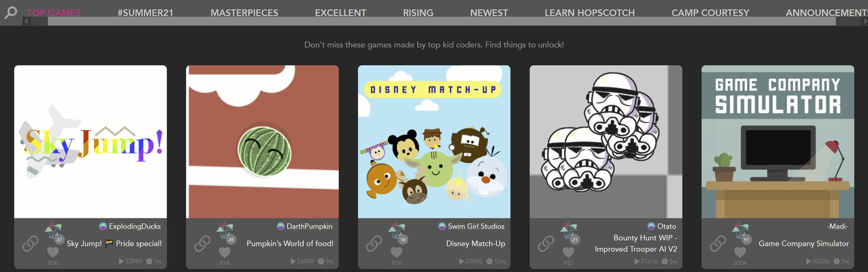
Task: Like Bounty Hunt WIP with heart icon
Action: click(568, 252)
